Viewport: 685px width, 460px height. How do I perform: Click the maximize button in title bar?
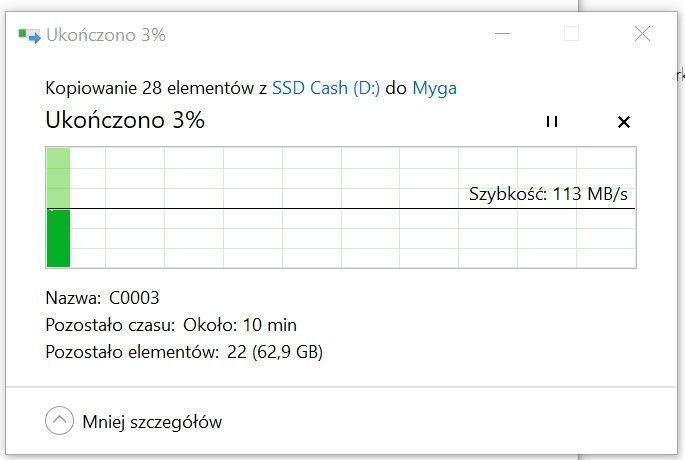(571, 35)
